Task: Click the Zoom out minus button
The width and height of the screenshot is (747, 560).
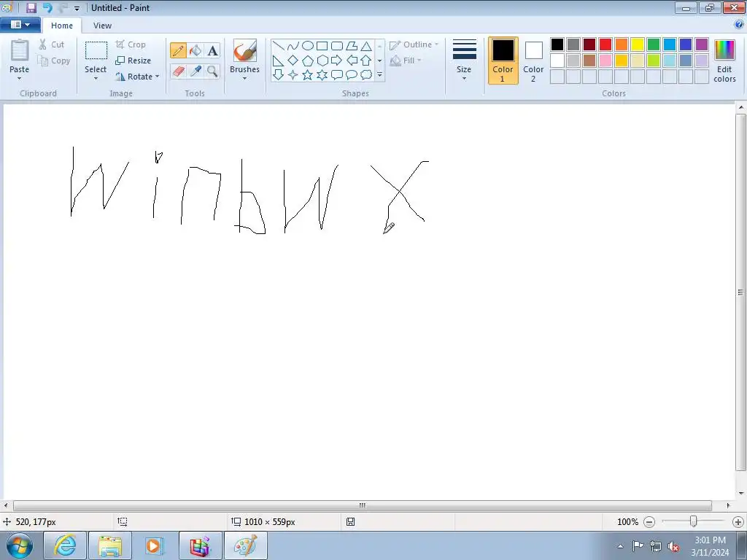Action: pos(649,522)
